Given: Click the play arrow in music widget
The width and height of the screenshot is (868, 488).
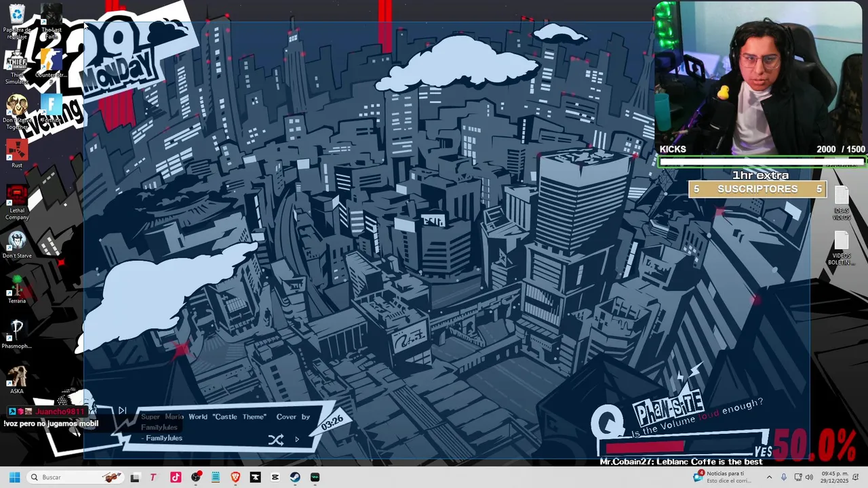Looking at the screenshot, I should [x=297, y=439].
